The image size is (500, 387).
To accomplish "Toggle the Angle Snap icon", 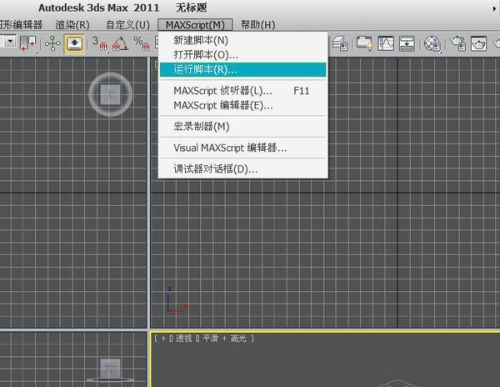I will (x=120, y=43).
